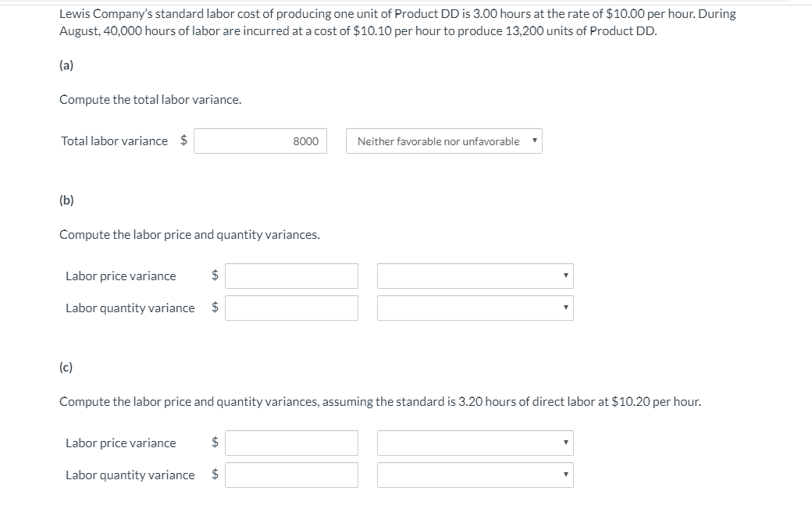
Task: Click the 'Total labor variance' label text
Action: [114, 141]
